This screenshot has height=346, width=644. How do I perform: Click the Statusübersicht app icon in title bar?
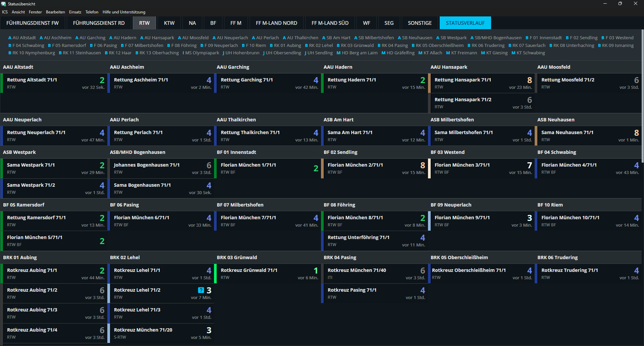4,4
